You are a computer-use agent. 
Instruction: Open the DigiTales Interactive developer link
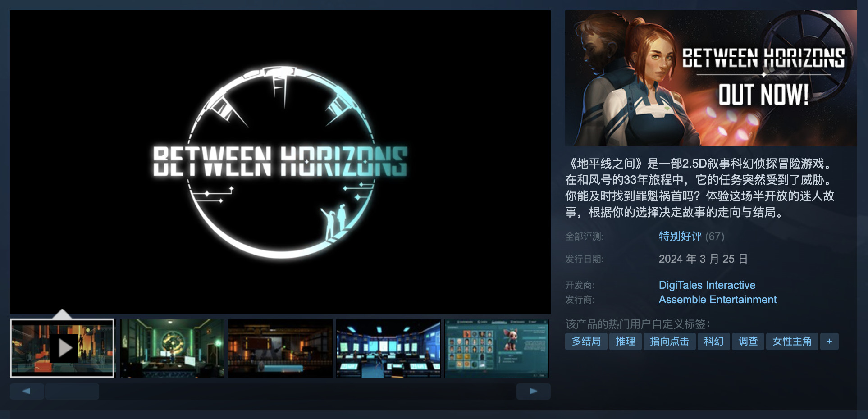pos(707,285)
